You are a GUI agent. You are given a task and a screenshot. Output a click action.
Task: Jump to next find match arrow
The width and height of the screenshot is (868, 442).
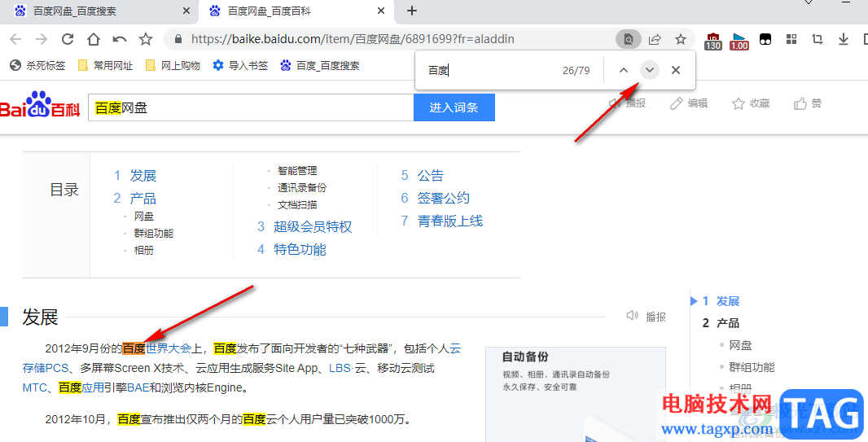click(649, 70)
